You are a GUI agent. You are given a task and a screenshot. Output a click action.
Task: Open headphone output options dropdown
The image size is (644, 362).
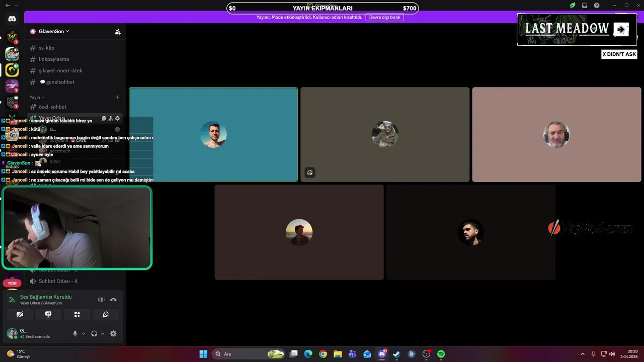click(x=103, y=333)
